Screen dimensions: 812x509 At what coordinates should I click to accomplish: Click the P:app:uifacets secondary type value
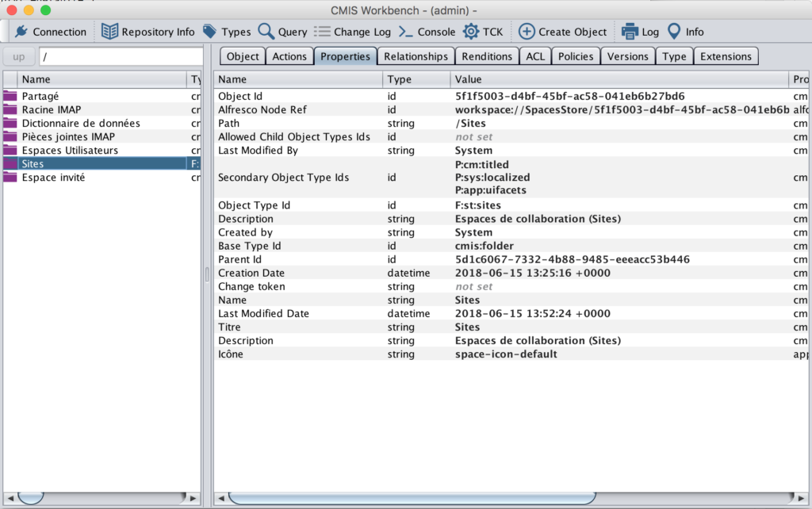click(490, 190)
